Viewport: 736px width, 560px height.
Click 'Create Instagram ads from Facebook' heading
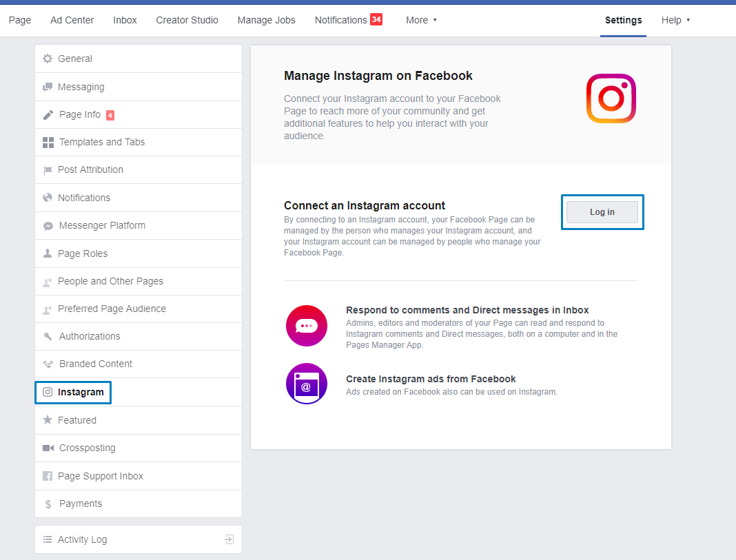tap(431, 379)
